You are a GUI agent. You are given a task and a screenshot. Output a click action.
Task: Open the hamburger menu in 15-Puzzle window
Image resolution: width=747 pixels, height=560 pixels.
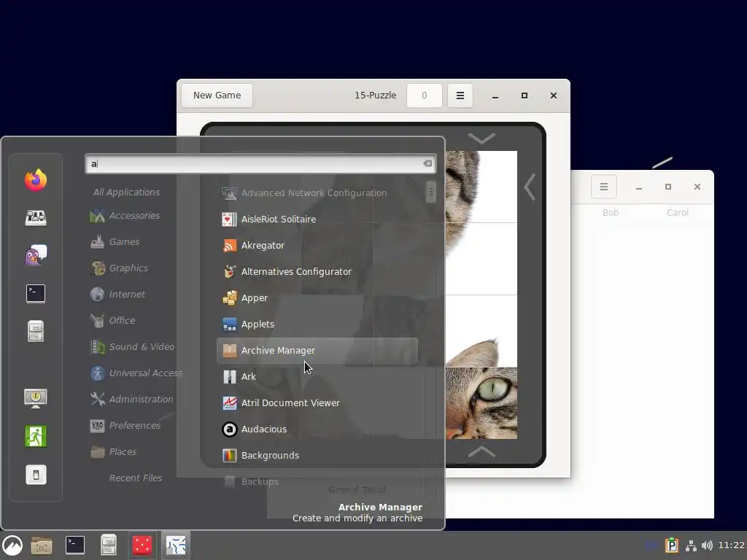click(460, 96)
